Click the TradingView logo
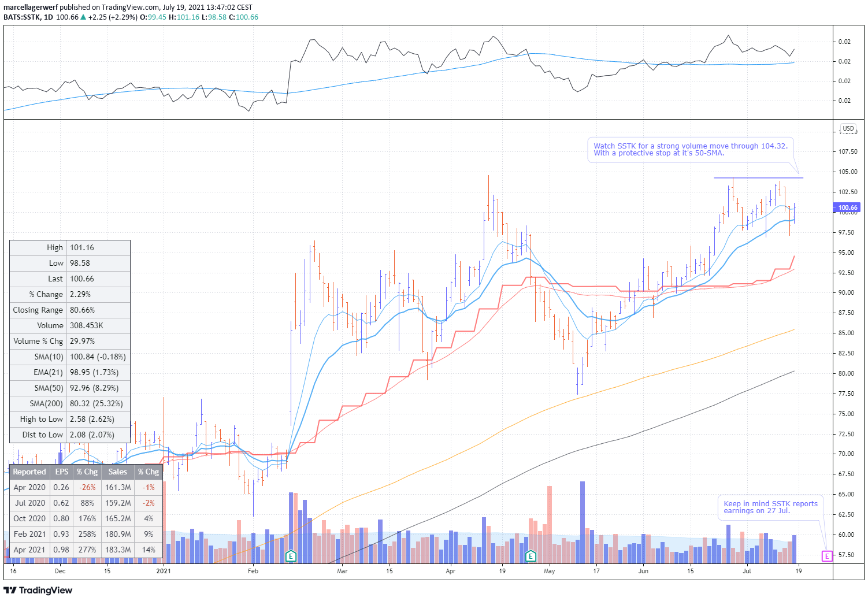 point(38,590)
